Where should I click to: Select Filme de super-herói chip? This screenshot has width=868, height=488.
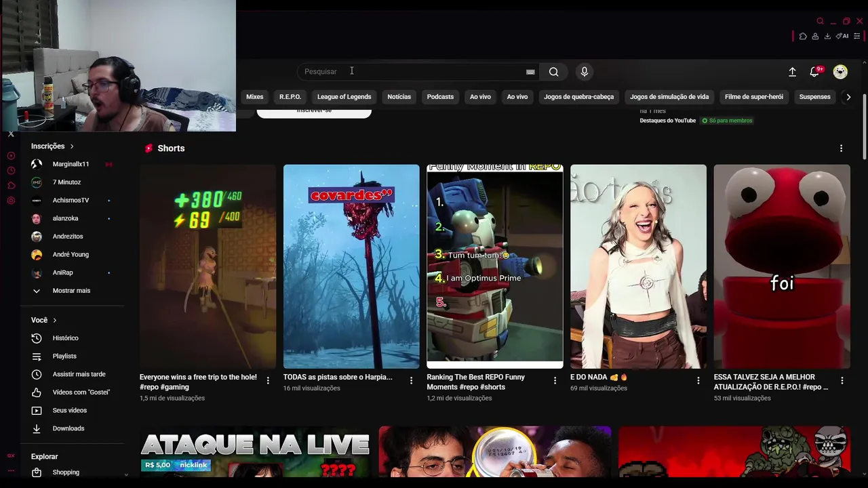click(x=753, y=97)
